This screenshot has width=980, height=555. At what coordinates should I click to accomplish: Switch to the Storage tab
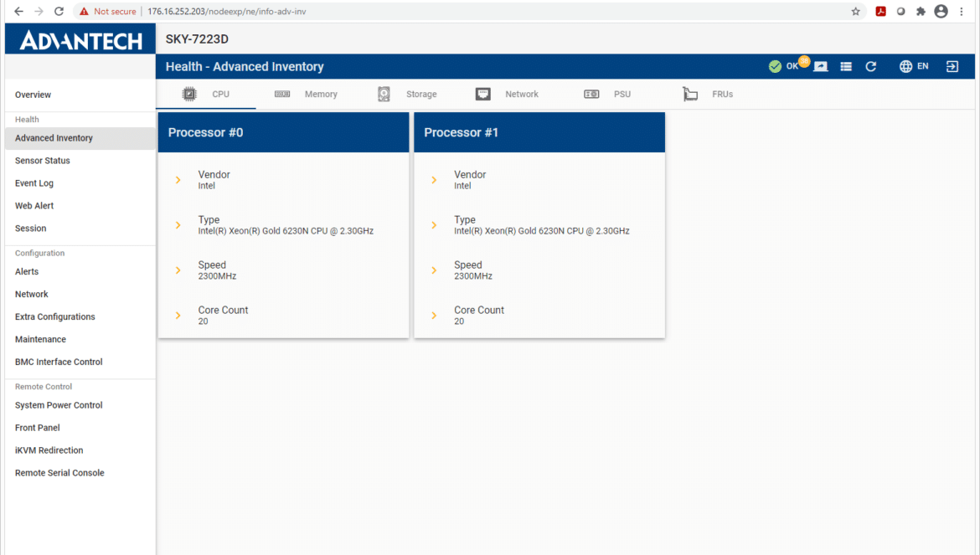coord(408,95)
